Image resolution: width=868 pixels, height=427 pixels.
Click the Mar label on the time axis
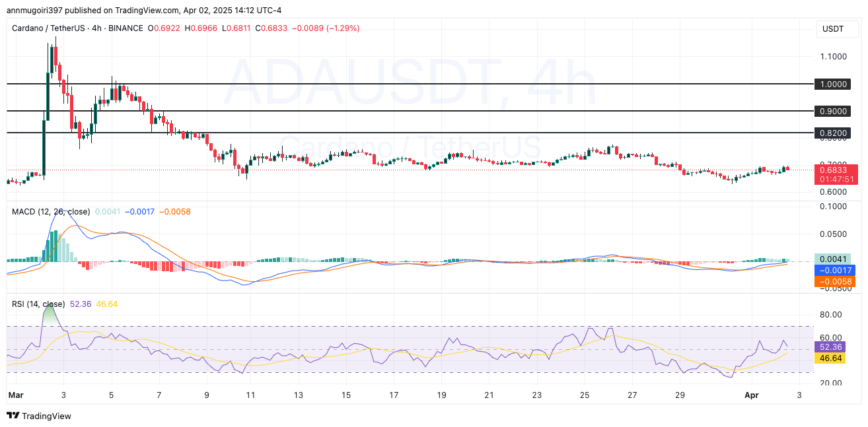point(15,395)
